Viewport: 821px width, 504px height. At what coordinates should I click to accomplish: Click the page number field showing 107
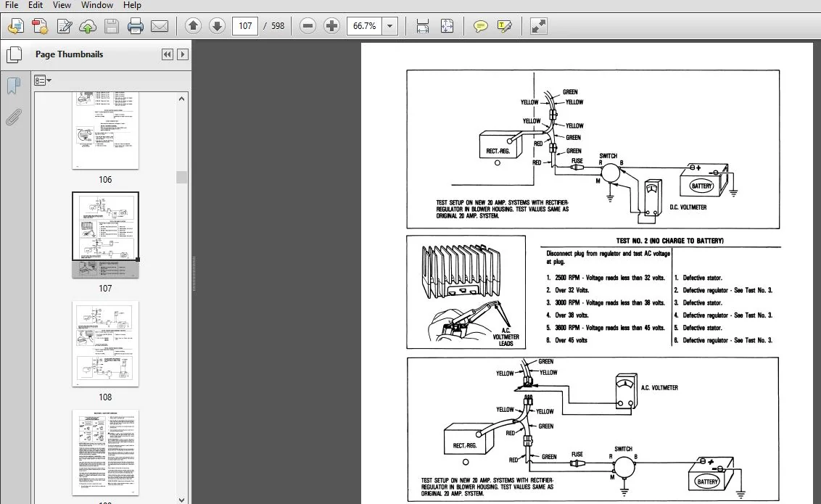coord(245,25)
